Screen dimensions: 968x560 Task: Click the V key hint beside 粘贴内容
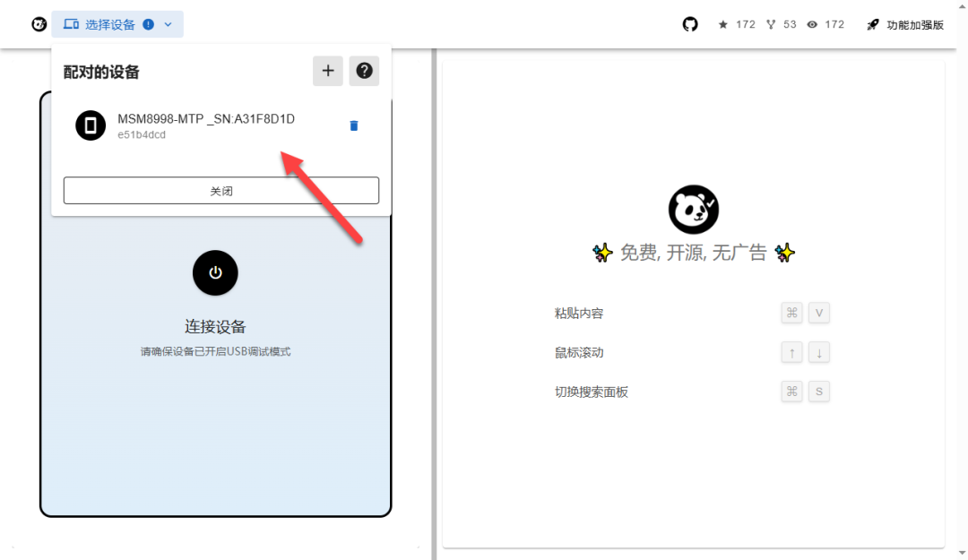pos(819,313)
